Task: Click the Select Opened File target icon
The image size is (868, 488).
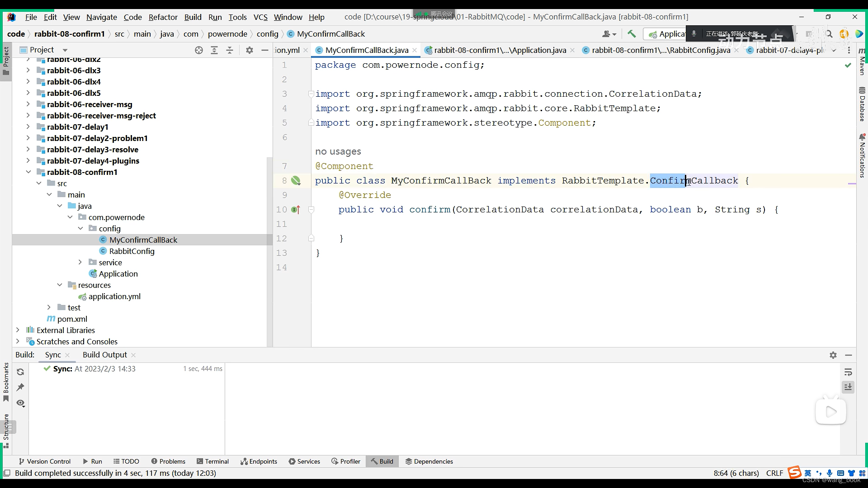Action: tap(199, 50)
